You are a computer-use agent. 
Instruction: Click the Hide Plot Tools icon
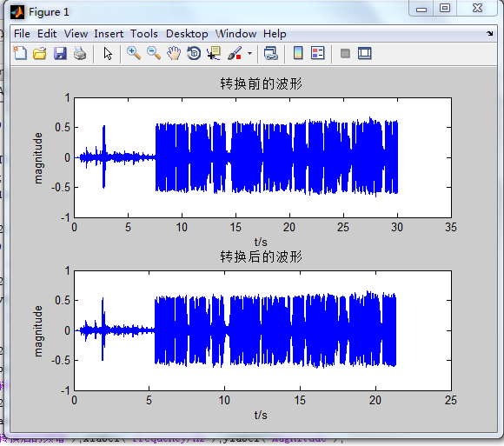click(345, 53)
